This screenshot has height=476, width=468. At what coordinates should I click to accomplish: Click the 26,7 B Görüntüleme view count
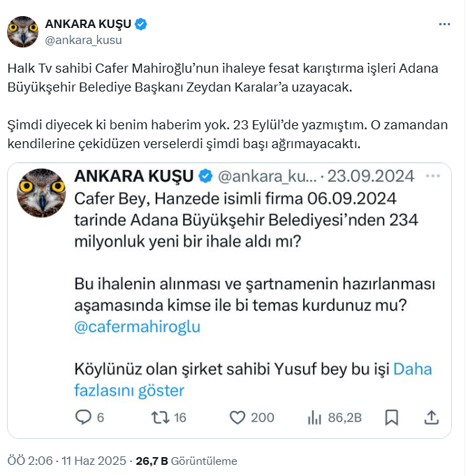(x=187, y=461)
